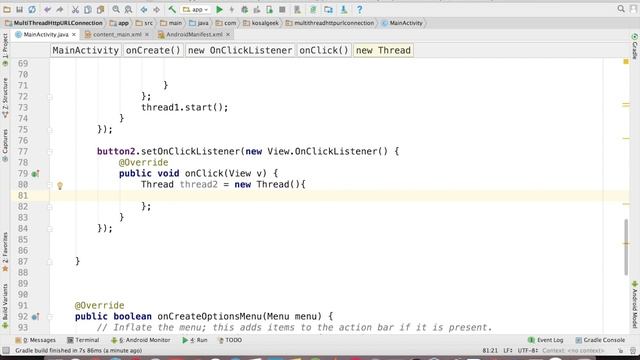Toggle tool window panel button at bottom-left corner
The width and height of the screenshot is (640, 360).
point(6,350)
